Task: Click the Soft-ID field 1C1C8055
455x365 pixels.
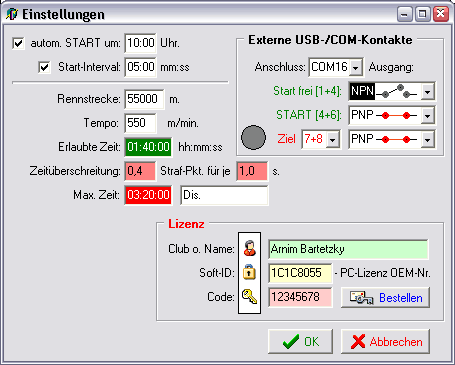Action: (x=300, y=273)
